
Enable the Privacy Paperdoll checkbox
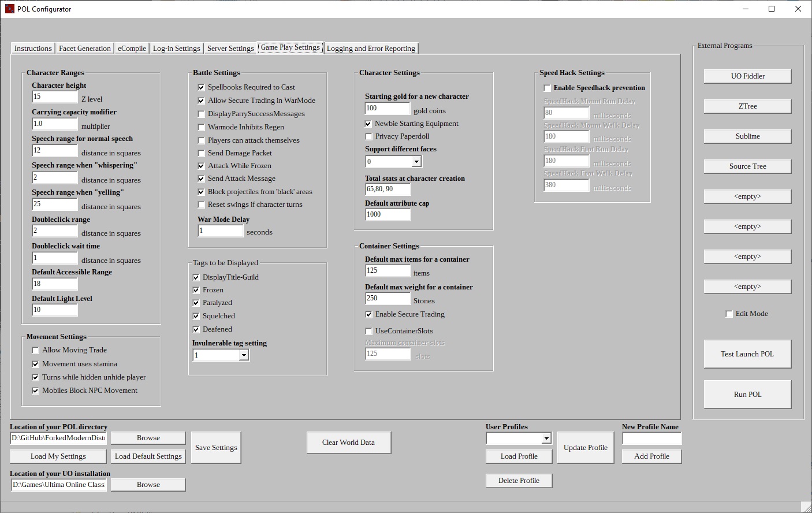tap(368, 137)
